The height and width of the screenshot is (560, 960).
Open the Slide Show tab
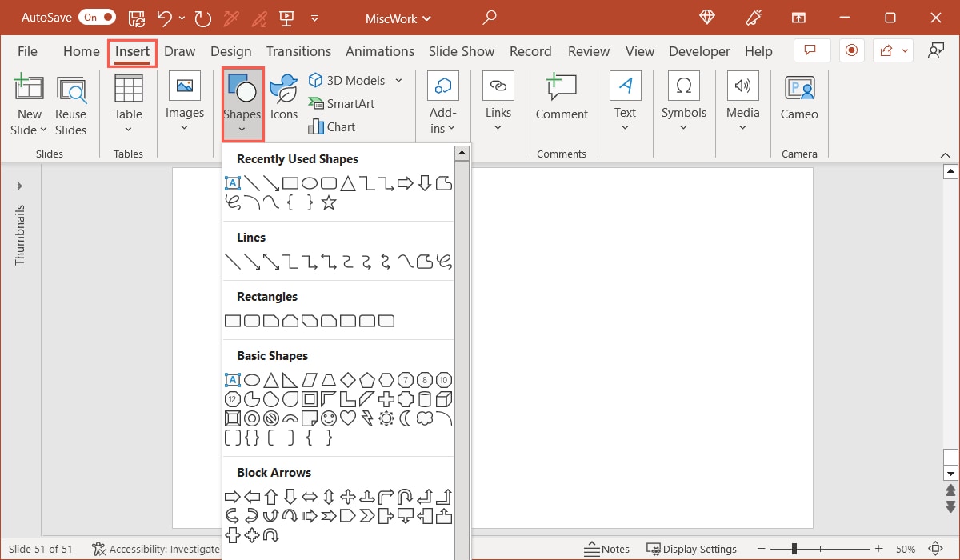coord(462,50)
